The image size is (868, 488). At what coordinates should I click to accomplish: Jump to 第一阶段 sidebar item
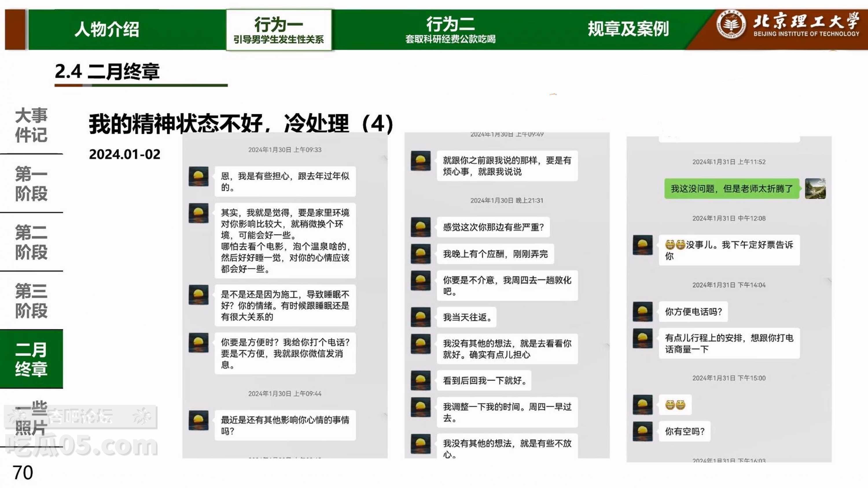tap(31, 184)
